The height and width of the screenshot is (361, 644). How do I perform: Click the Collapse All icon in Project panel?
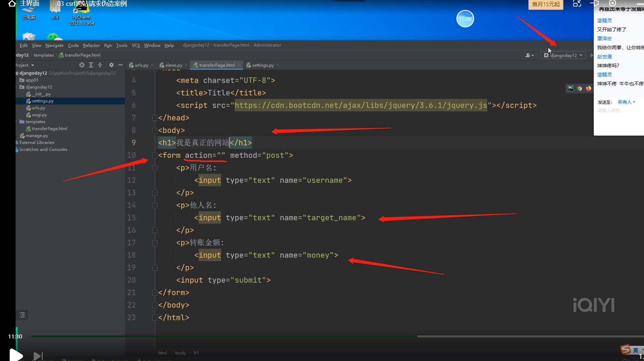[x=100, y=65]
